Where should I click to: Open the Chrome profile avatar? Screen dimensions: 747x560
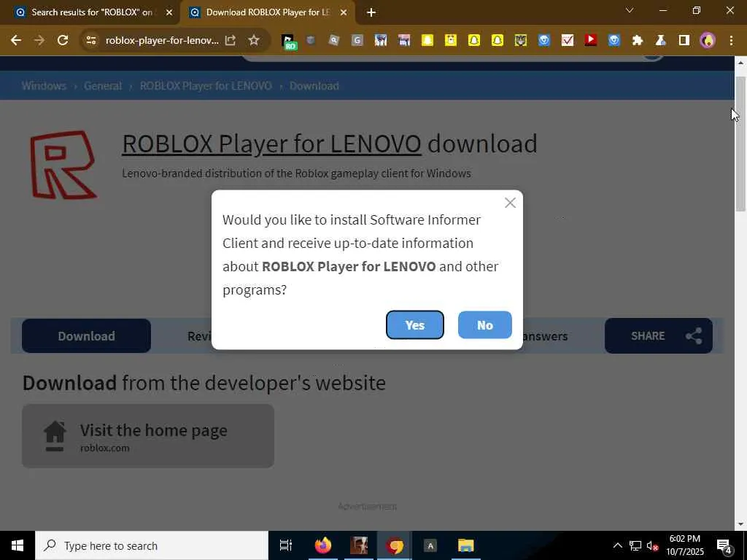click(x=708, y=41)
